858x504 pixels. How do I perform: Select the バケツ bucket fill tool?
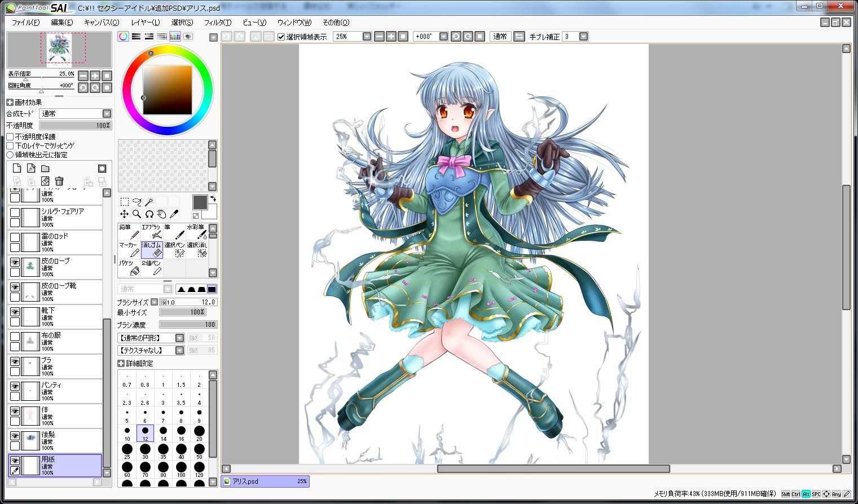[129, 268]
